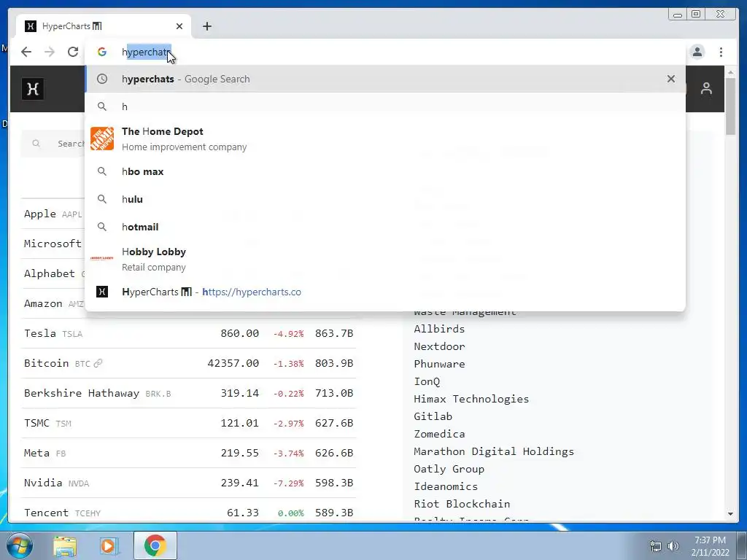This screenshot has height=560, width=747.
Task: Click the Amazon company name
Action: (x=43, y=304)
